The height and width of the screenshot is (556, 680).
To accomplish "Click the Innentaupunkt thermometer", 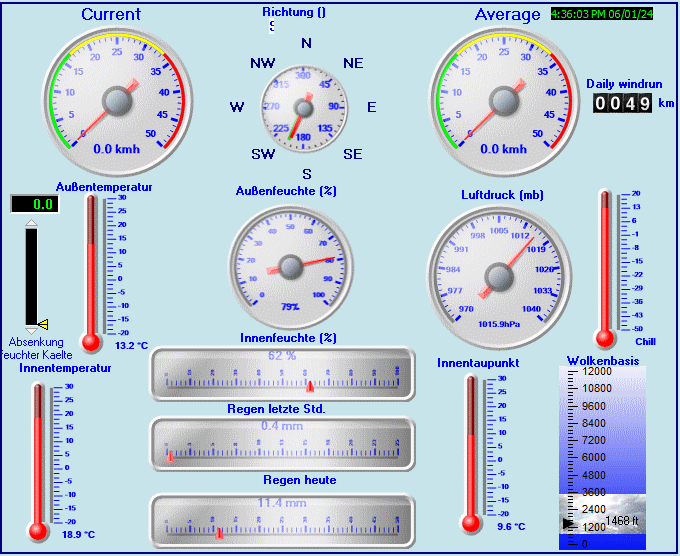I will 471,452.
